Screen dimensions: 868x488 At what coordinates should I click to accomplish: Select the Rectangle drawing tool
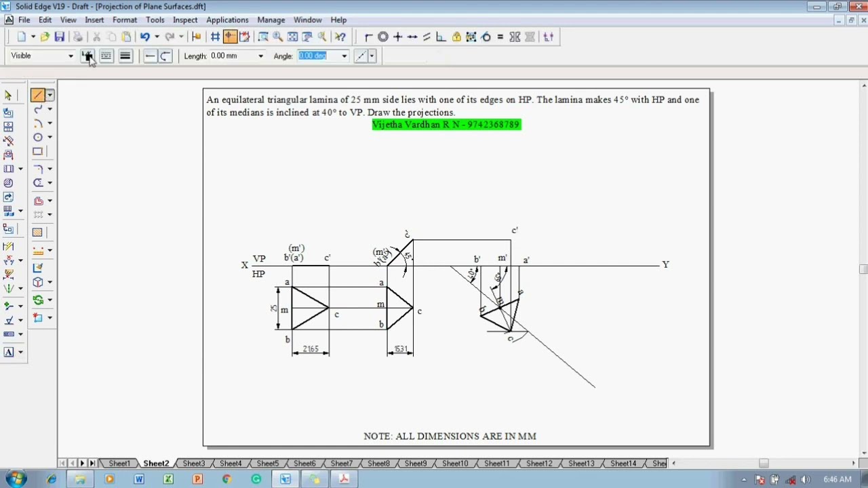point(38,152)
